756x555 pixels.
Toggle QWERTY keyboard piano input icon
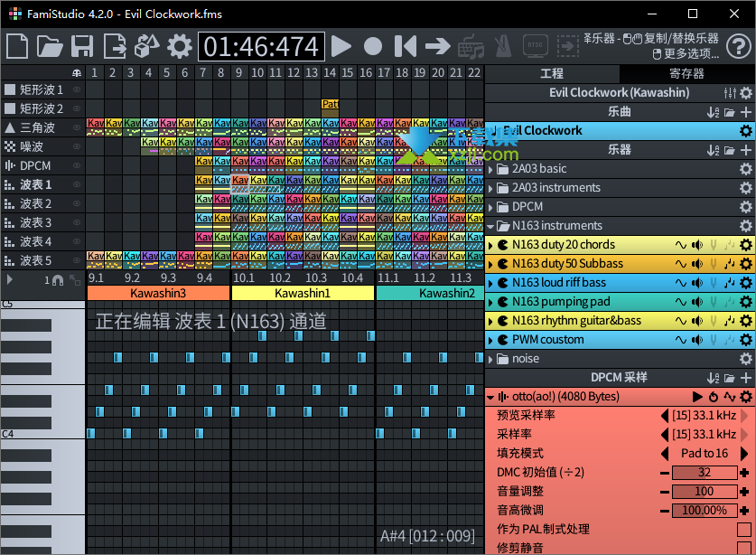471,46
